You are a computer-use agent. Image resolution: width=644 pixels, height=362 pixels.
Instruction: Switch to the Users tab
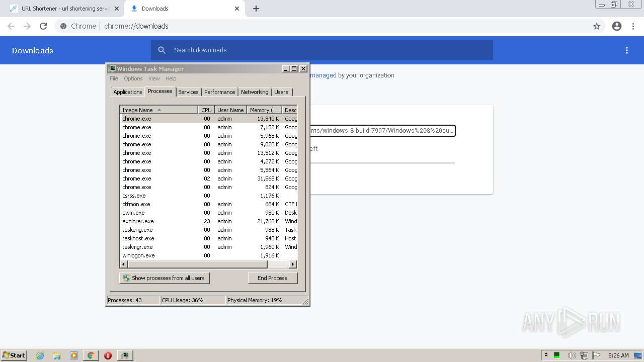click(x=281, y=92)
